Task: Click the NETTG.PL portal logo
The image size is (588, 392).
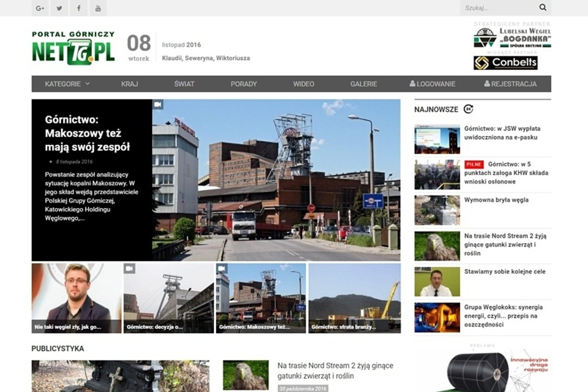Action: point(73,48)
